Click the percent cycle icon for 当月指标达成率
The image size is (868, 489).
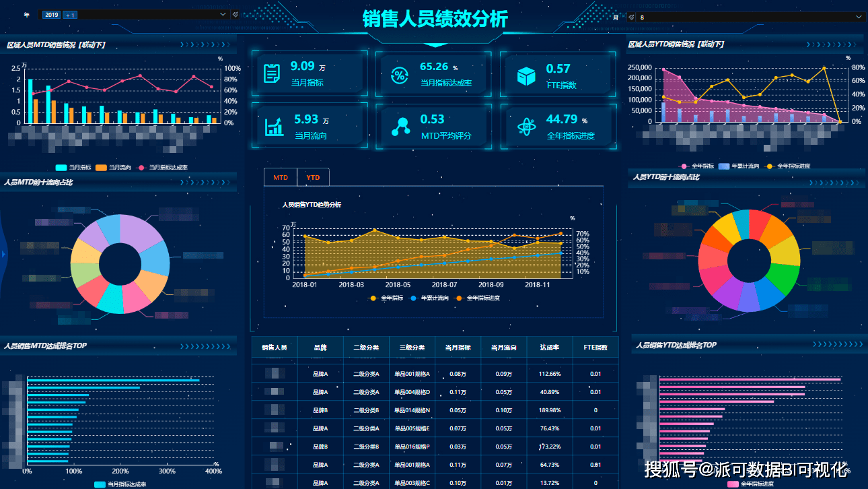click(x=399, y=75)
